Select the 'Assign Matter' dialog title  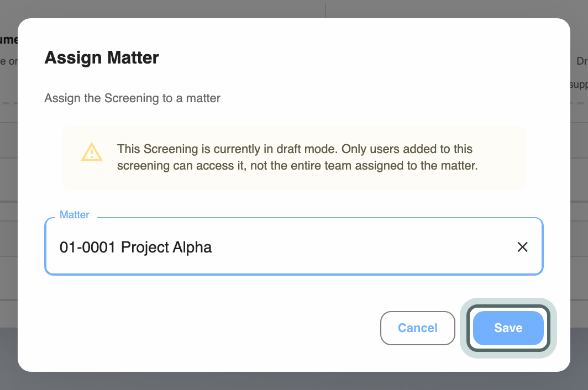[102, 58]
